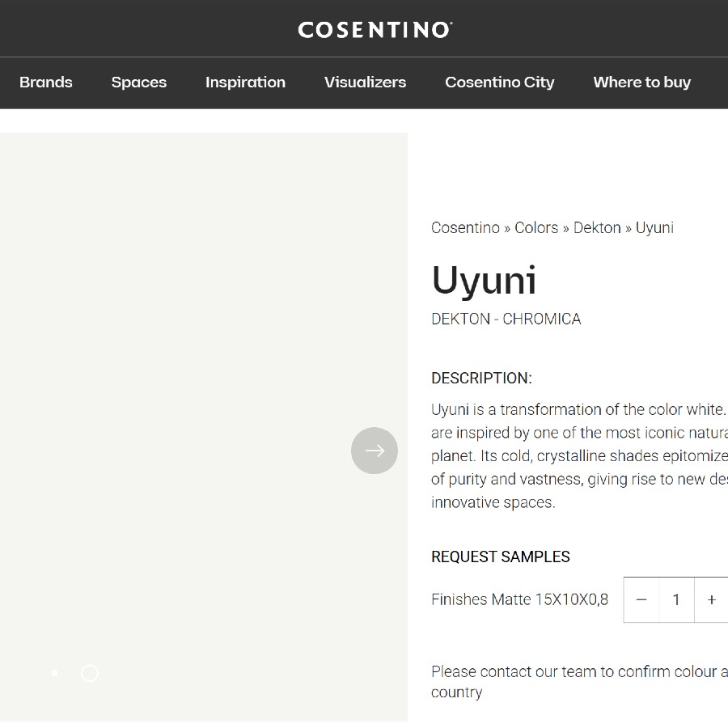Click the next image arrow button
The height and width of the screenshot is (728, 728).
pyautogui.click(x=375, y=451)
